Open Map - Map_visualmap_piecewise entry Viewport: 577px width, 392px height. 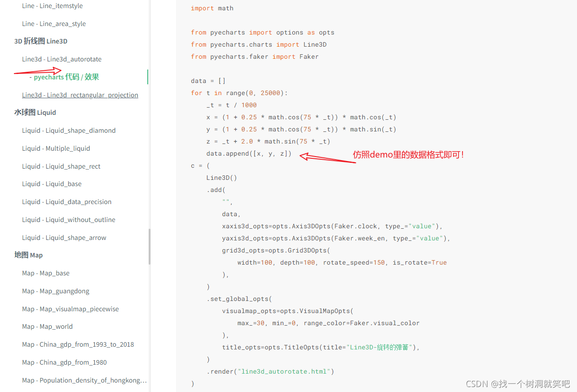click(70, 309)
